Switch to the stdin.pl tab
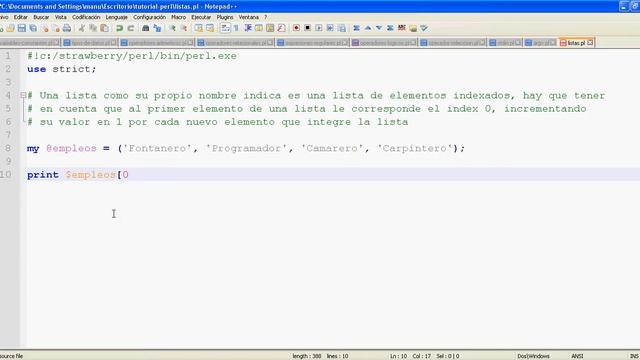Screen dimensions: 640x360 click(505, 42)
